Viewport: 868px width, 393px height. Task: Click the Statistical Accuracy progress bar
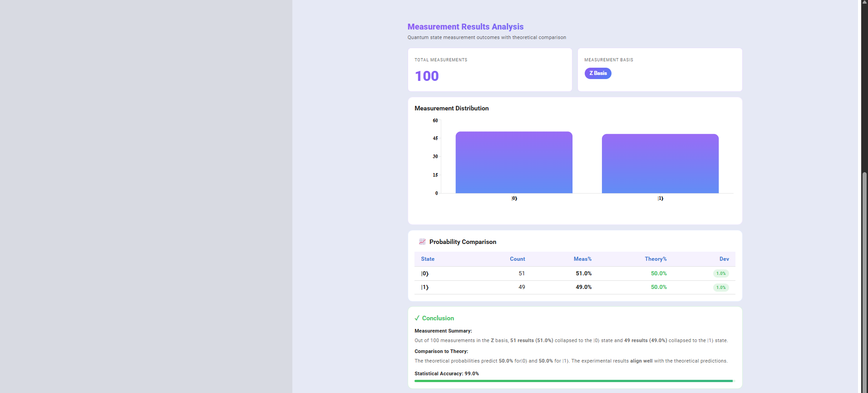click(x=574, y=381)
